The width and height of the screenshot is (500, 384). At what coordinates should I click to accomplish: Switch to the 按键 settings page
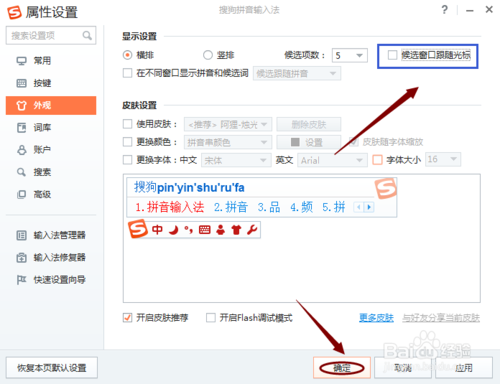(51, 83)
